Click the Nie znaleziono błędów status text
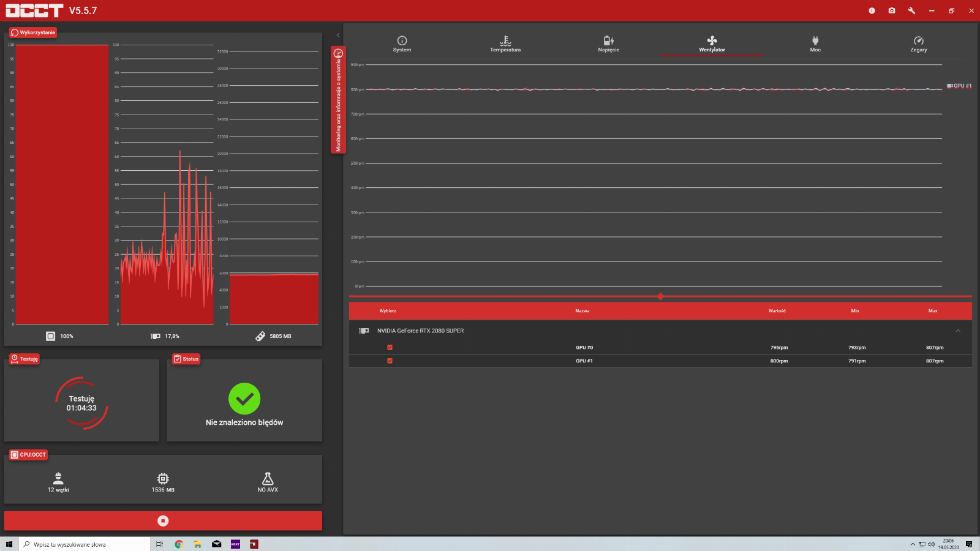This screenshot has width=980, height=551. (x=244, y=422)
